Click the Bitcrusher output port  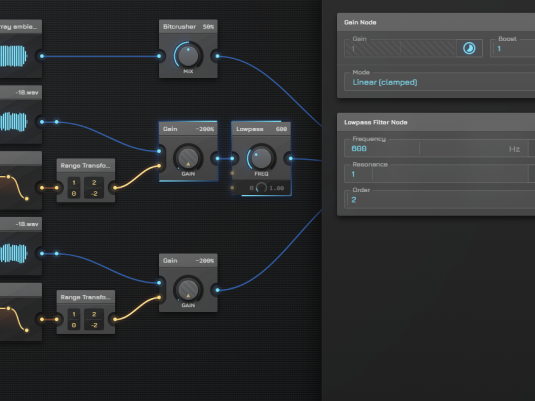pos(217,56)
